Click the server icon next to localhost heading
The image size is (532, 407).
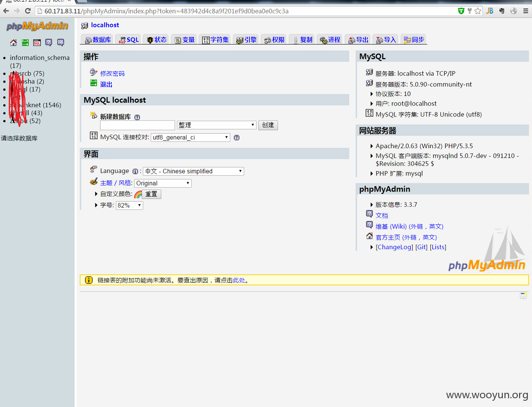coord(85,25)
